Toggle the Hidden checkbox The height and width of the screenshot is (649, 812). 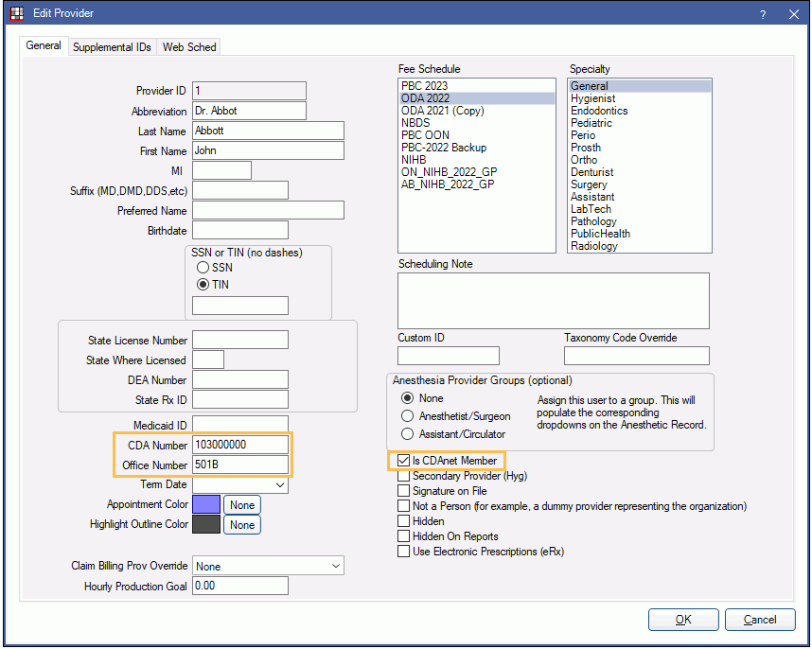[403, 520]
